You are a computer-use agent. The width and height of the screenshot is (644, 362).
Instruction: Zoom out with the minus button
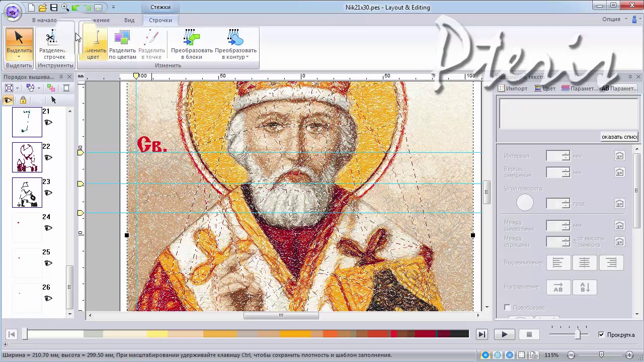[x=571, y=355]
